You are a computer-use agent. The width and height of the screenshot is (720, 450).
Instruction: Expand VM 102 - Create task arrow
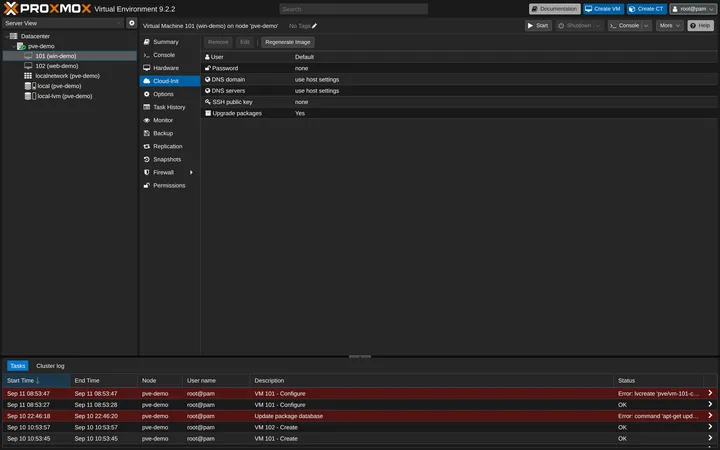(x=710, y=427)
